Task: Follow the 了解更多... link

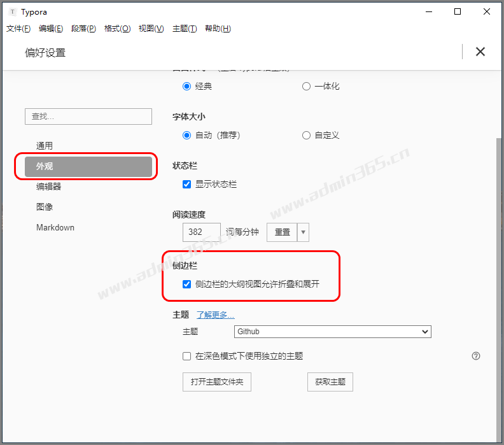Action: (x=215, y=314)
